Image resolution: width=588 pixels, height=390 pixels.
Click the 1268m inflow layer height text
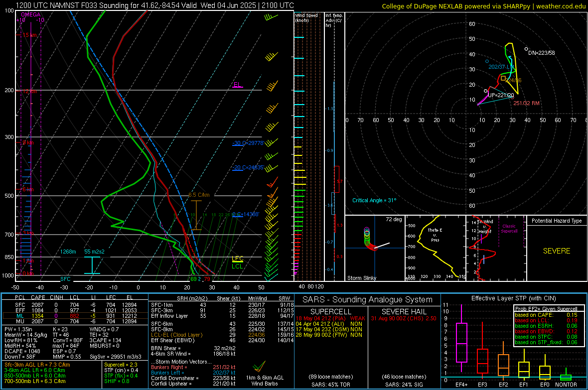click(x=68, y=252)
